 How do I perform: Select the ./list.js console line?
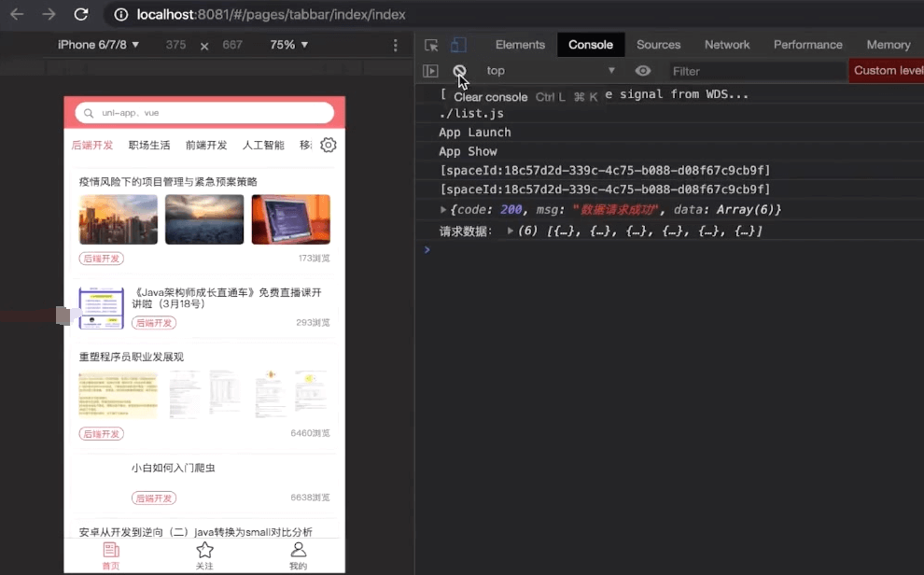point(471,113)
